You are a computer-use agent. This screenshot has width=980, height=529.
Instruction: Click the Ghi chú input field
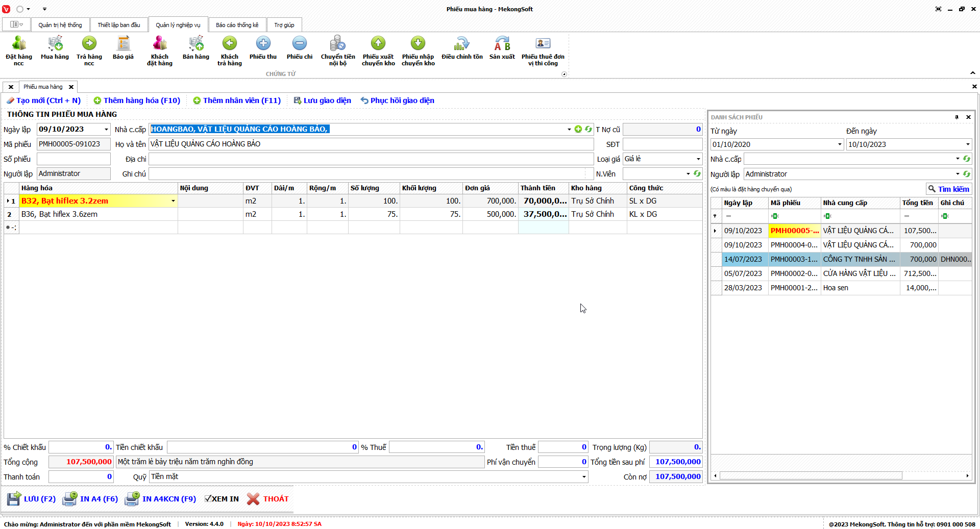pyautogui.click(x=367, y=174)
